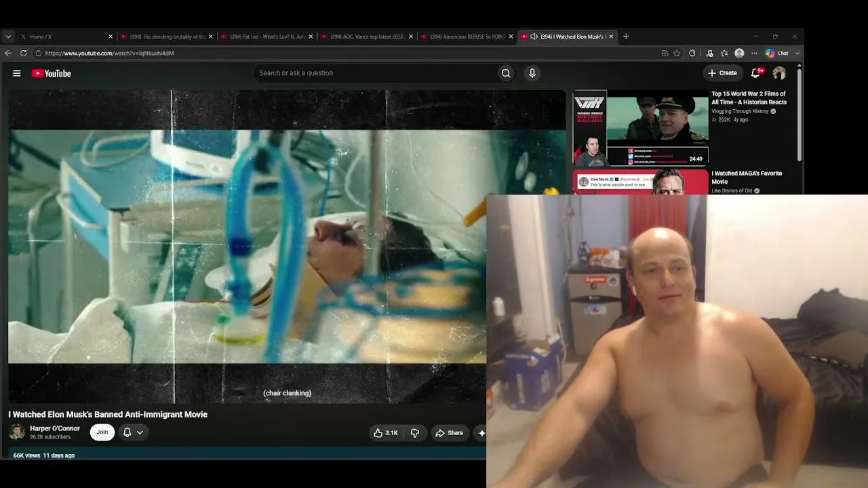Open Harper O'Connor channel avatar
This screenshot has height=488, width=868.
[x=17, y=432]
